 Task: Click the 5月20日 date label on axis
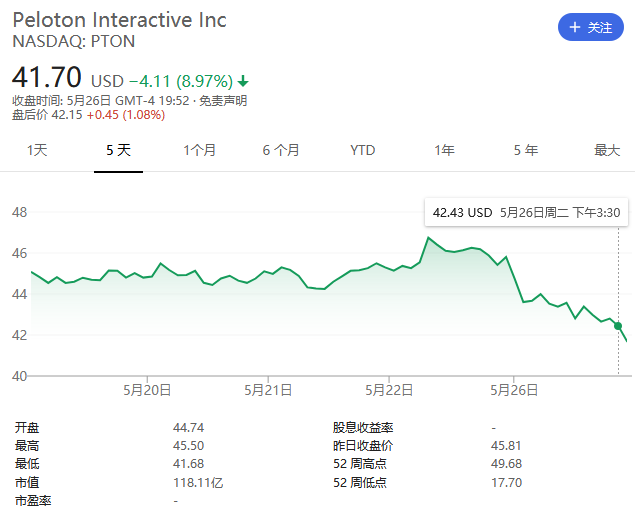147,390
